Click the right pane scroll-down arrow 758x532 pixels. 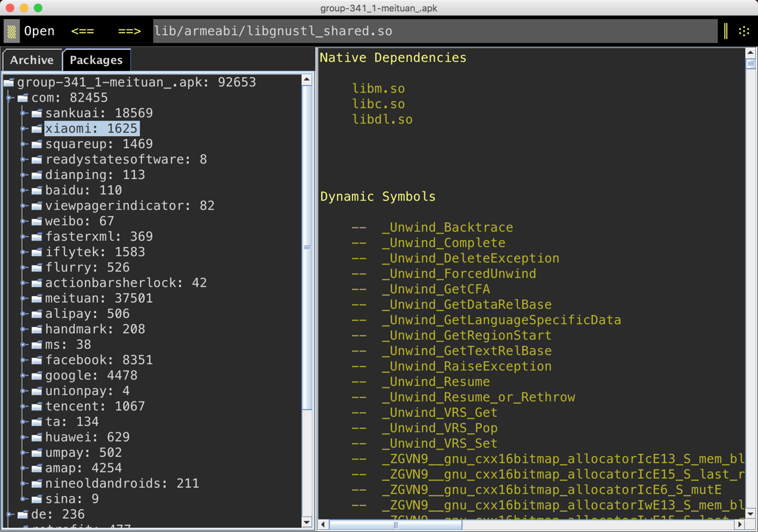(750, 513)
